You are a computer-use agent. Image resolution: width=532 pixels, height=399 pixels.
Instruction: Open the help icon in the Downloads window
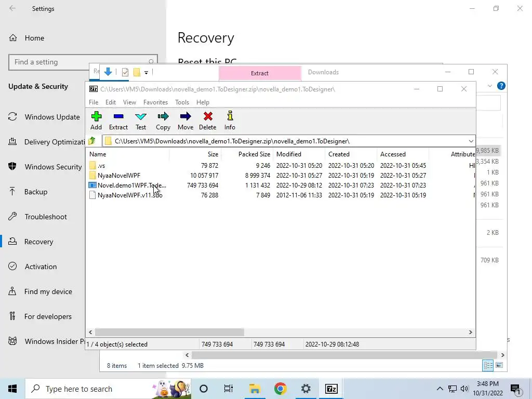tap(501, 86)
